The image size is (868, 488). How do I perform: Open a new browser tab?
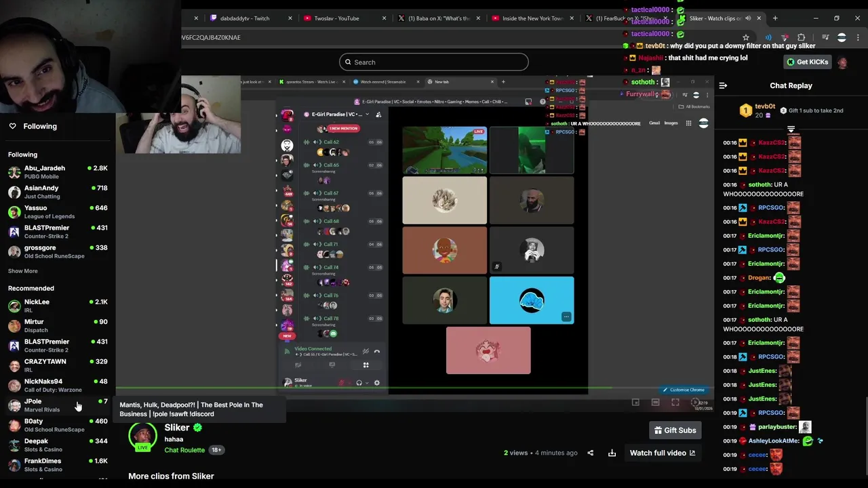[x=775, y=18]
